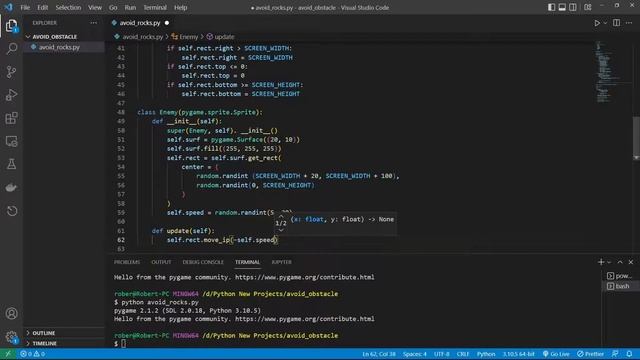
Task: Open the Help menu
Action: tap(180, 7)
